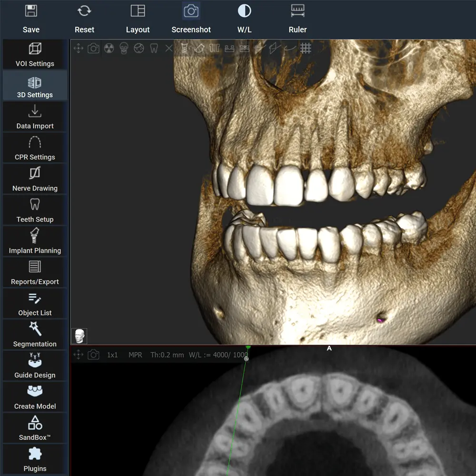Select the radiation X-ray rendering preset
This screenshot has width=476, height=476.
(x=109, y=48)
